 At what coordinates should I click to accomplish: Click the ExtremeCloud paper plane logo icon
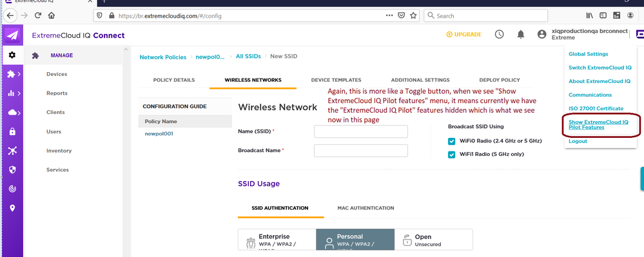pyautogui.click(x=12, y=35)
